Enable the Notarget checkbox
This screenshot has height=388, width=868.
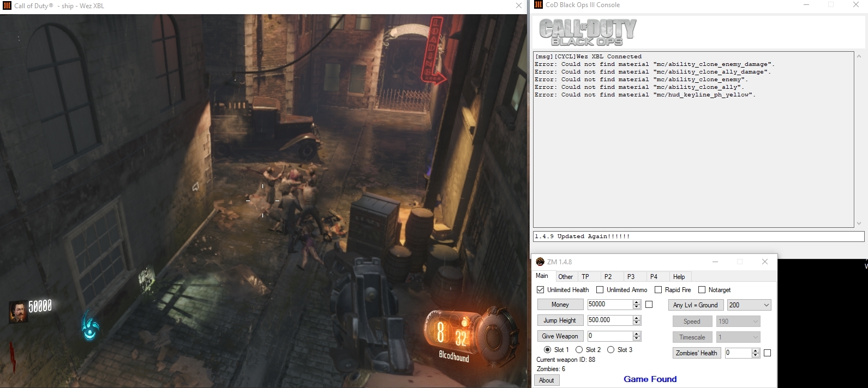coord(702,290)
